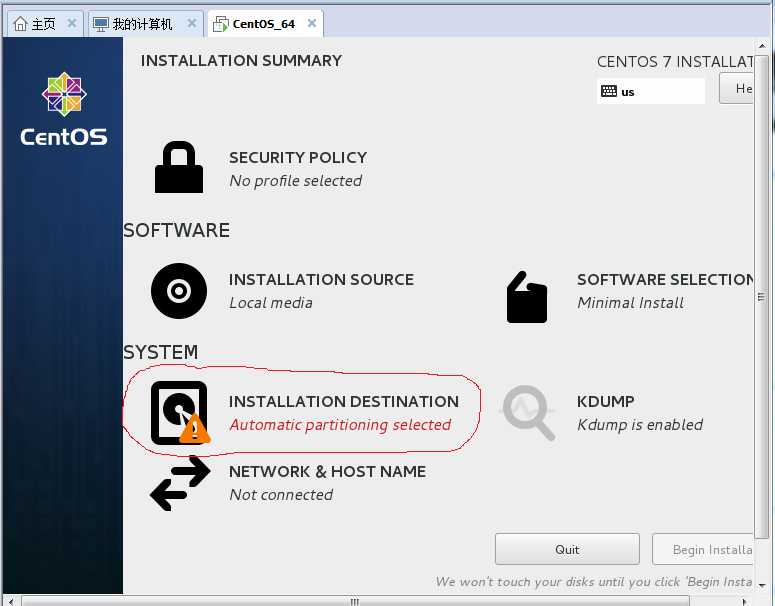The height and width of the screenshot is (606, 775).
Task: Click vertical scrollbar up arrow
Action: pyautogui.click(x=762, y=45)
